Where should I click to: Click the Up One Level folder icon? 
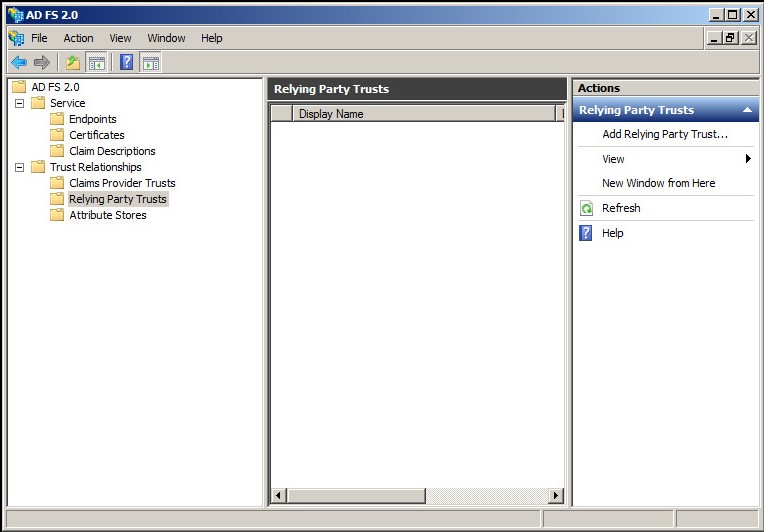(x=73, y=62)
